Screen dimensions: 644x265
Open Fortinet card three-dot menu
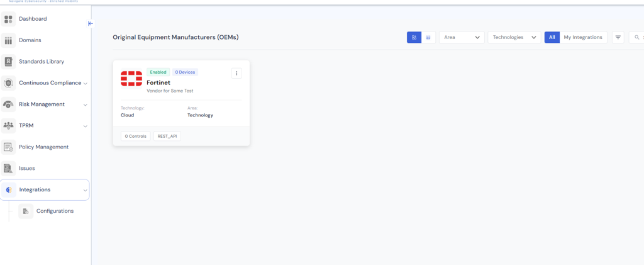click(236, 73)
